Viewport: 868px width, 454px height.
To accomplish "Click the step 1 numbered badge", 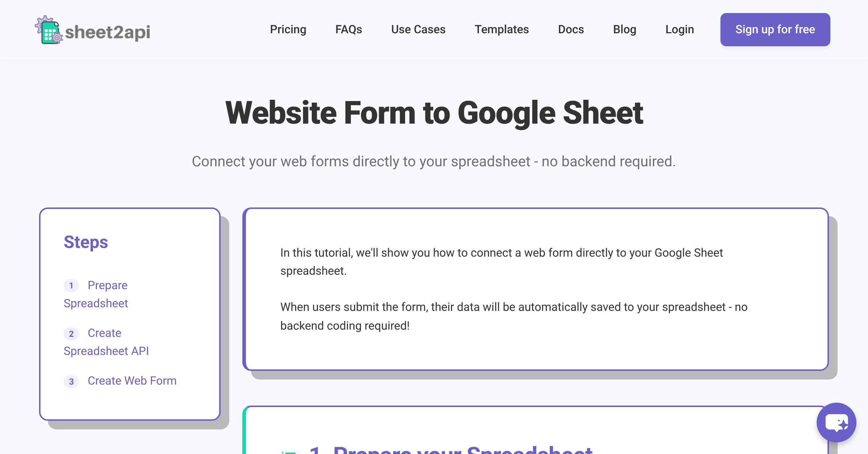I will (x=71, y=285).
